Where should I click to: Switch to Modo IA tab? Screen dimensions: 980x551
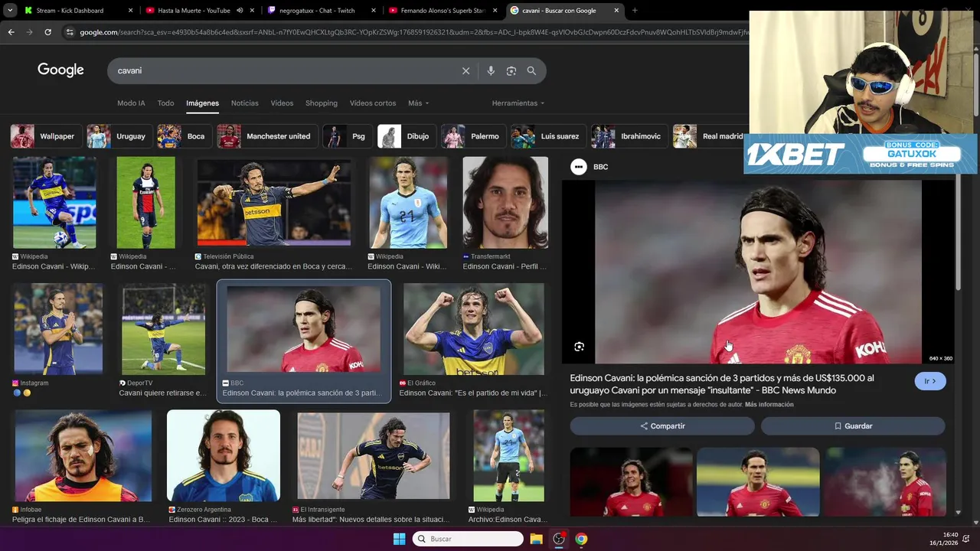tap(131, 103)
